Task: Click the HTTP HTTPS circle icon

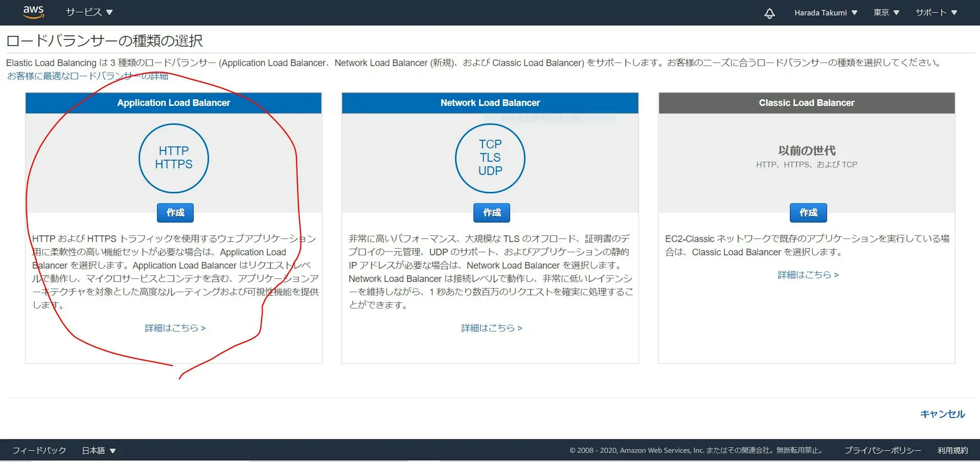Action: tap(174, 158)
